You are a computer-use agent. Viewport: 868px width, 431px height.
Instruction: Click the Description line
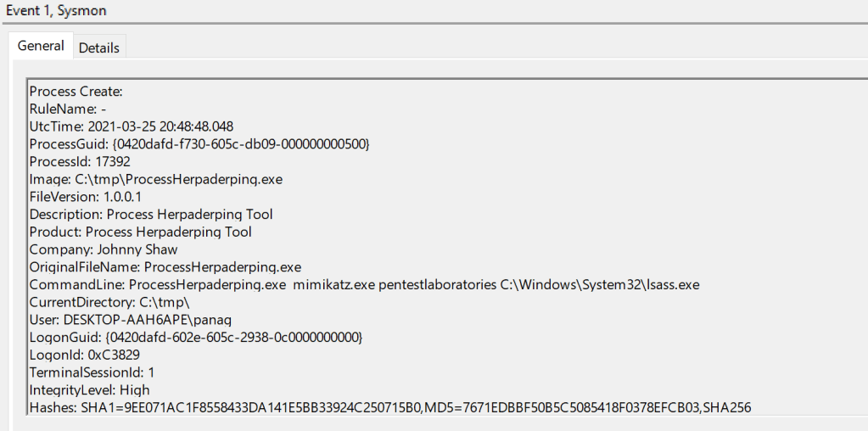(151, 215)
